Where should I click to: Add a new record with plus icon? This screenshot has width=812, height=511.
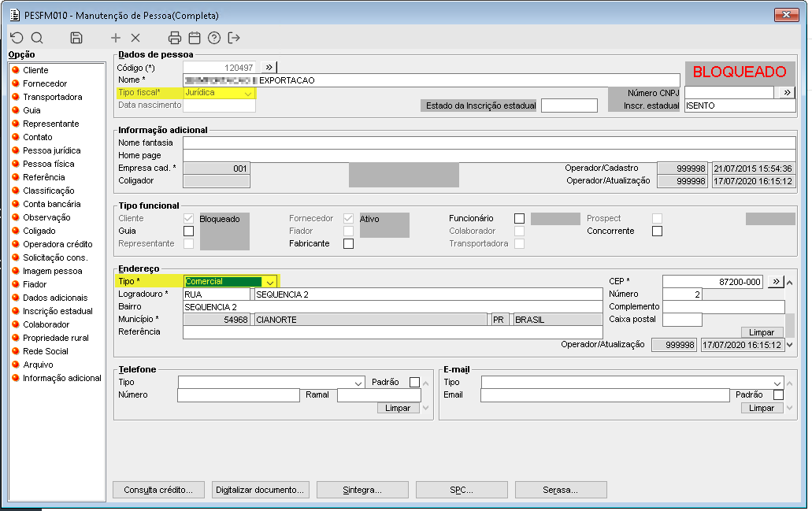coord(116,38)
